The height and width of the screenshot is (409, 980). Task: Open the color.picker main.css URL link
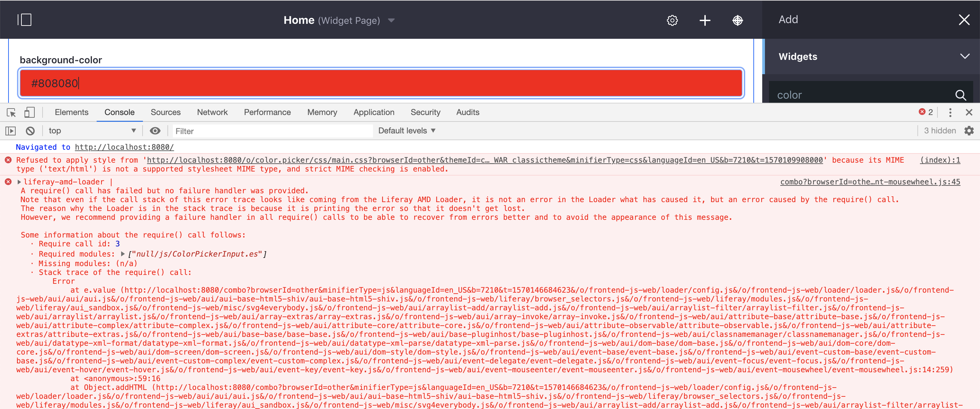pyautogui.click(x=485, y=160)
